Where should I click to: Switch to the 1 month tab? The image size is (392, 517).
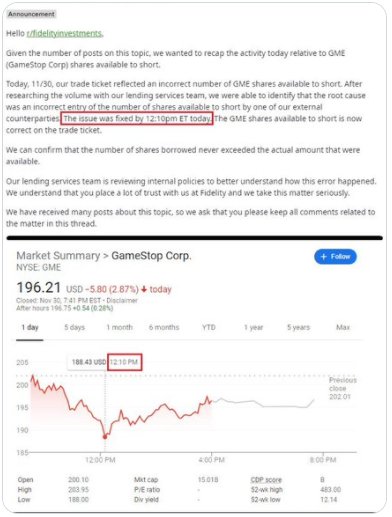pyautogui.click(x=120, y=327)
